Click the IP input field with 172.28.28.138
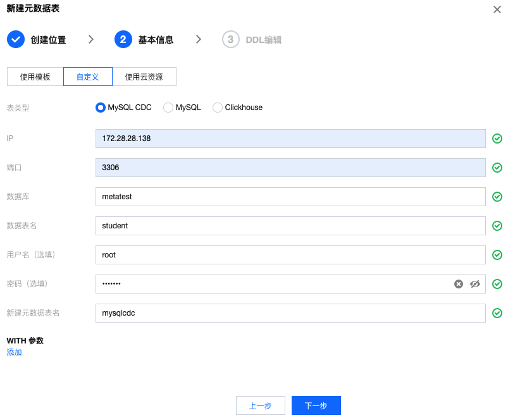 [290, 139]
